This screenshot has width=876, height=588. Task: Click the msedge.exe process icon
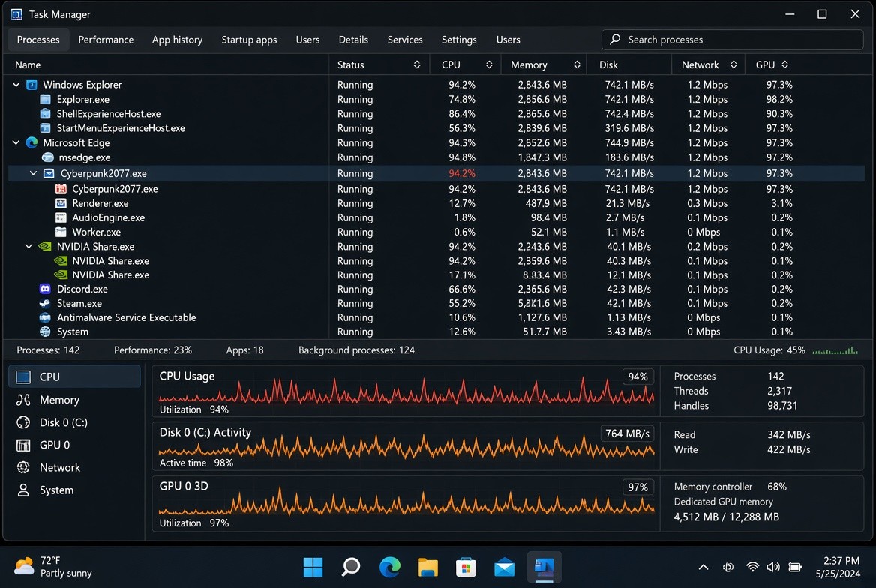(x=48, y=157)
